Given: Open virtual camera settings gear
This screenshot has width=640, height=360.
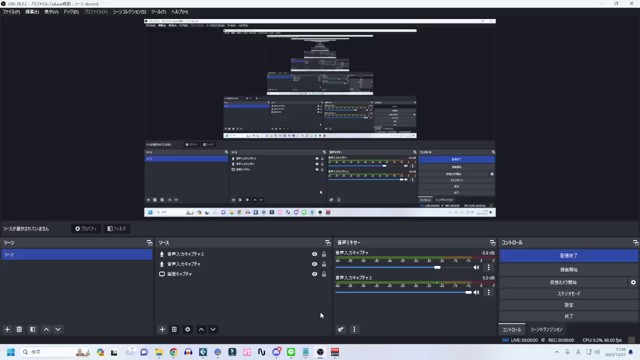Looking at the screenshot, I should point(633,282).
